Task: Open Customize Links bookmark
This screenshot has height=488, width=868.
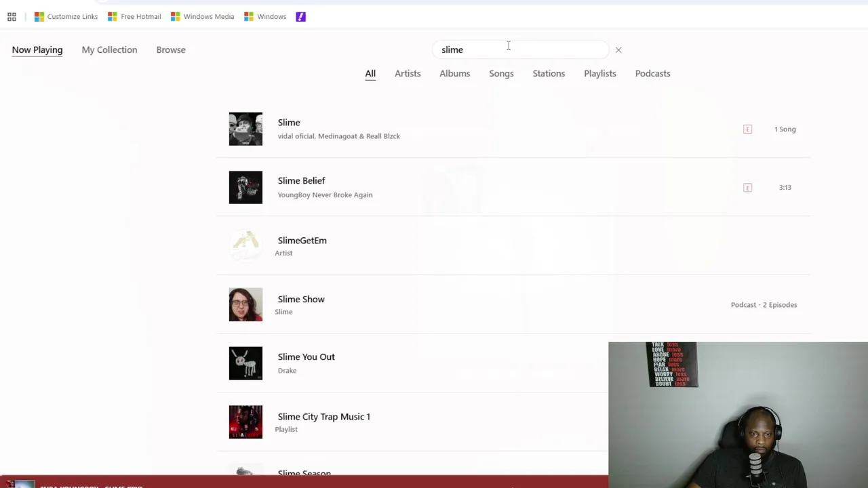Action: [66, 17]
